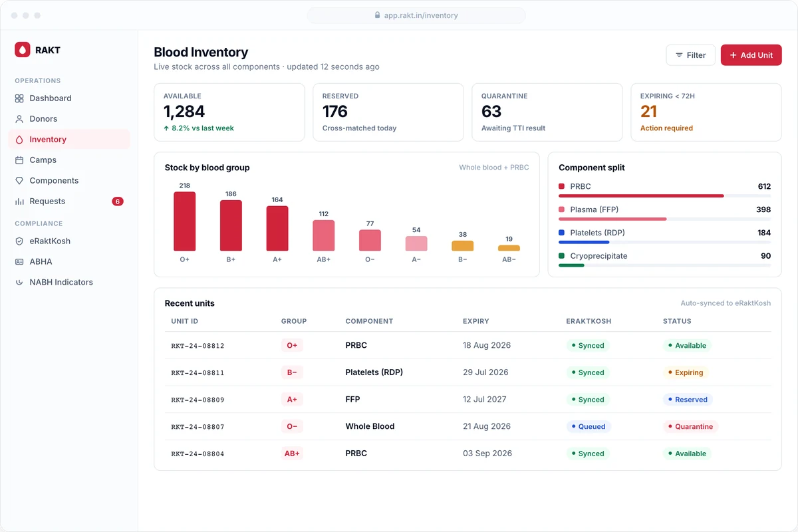The width and height of the screenshot is (798, 532).
Task: Click the A− bar in chart
Action: pyautogui.click(x=416, y=243)
